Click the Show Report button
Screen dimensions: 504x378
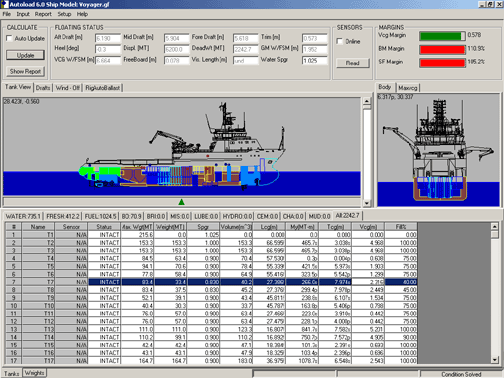pyautogui.click(x=25, y=71)
